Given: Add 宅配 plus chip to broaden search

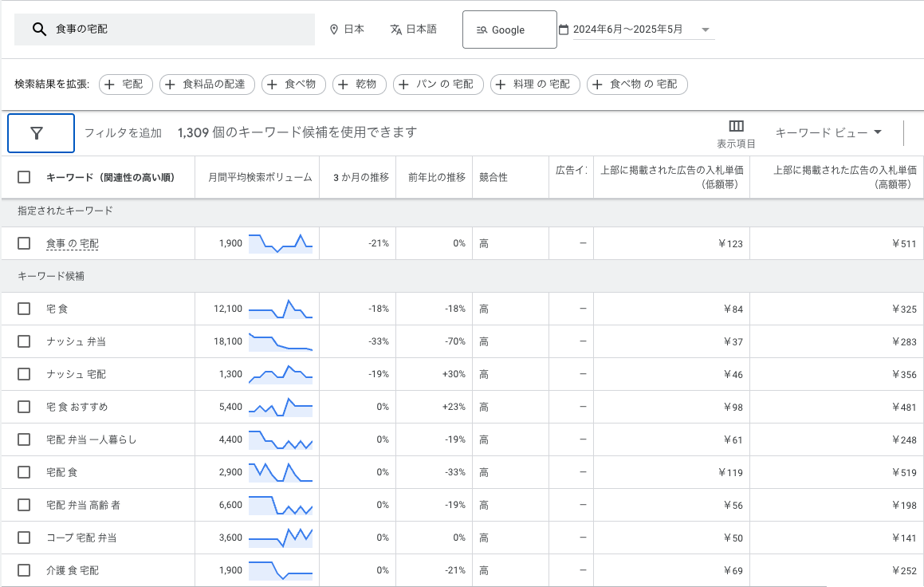Looking at the screenshot, I should (x=125, y=85).
